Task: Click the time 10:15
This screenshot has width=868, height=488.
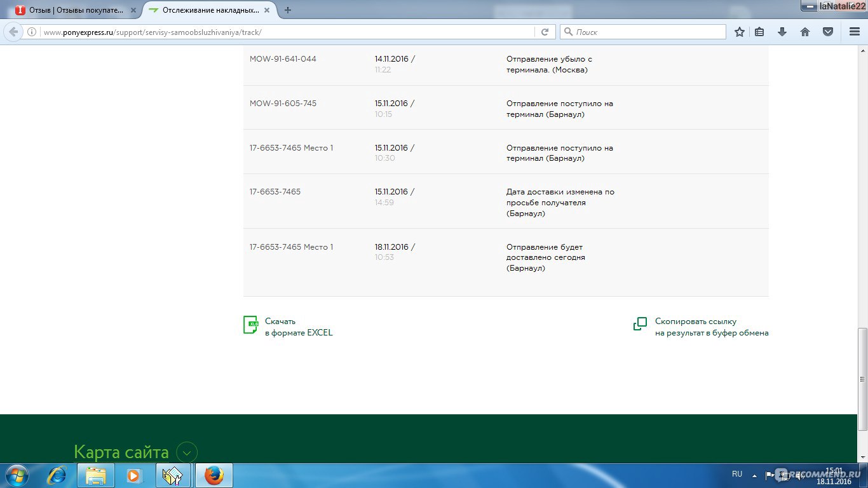Action: click(x=383, y=114)
